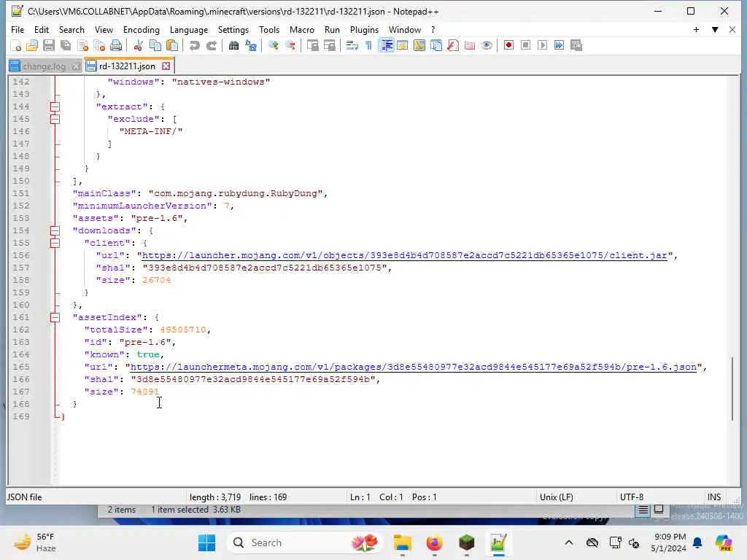Switch to the change.log tab

tap(44, 66)
